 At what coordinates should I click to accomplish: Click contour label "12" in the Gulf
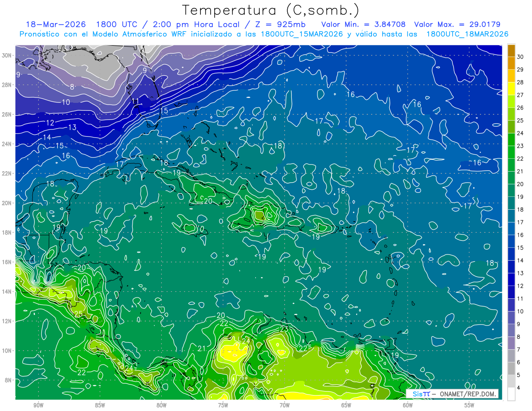(x=50, y=122)
